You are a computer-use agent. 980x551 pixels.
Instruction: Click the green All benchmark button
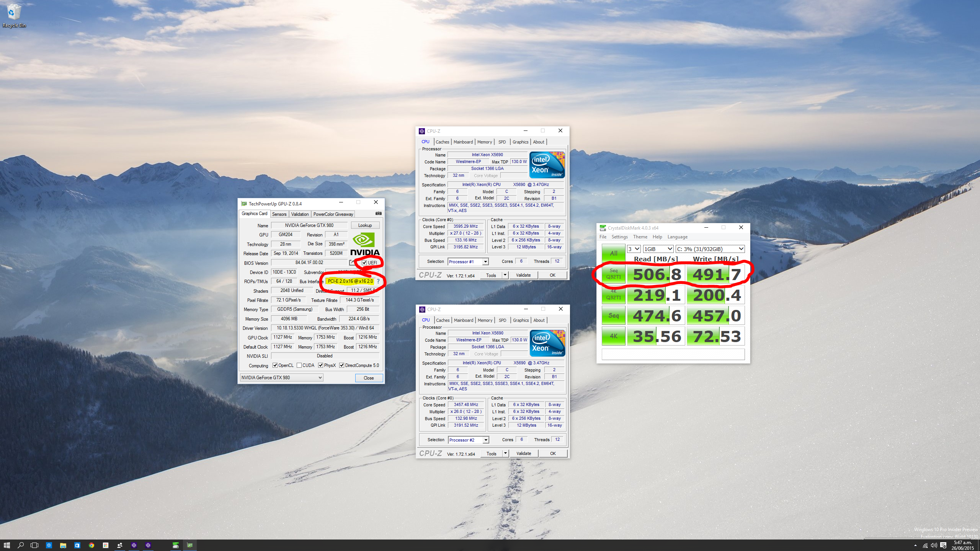click(613, 253)
